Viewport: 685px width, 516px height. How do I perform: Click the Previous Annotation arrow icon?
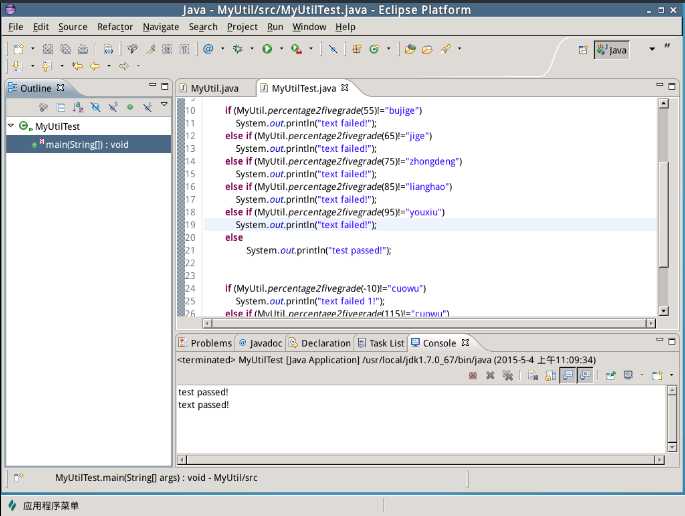pos(46,66)
